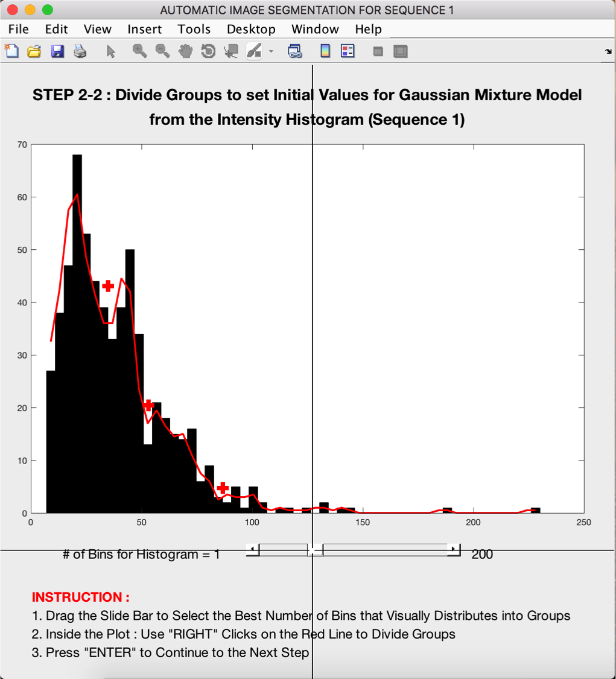Insert a legend from the toolbar
This screenshot has height=679, width=616.
348,51
